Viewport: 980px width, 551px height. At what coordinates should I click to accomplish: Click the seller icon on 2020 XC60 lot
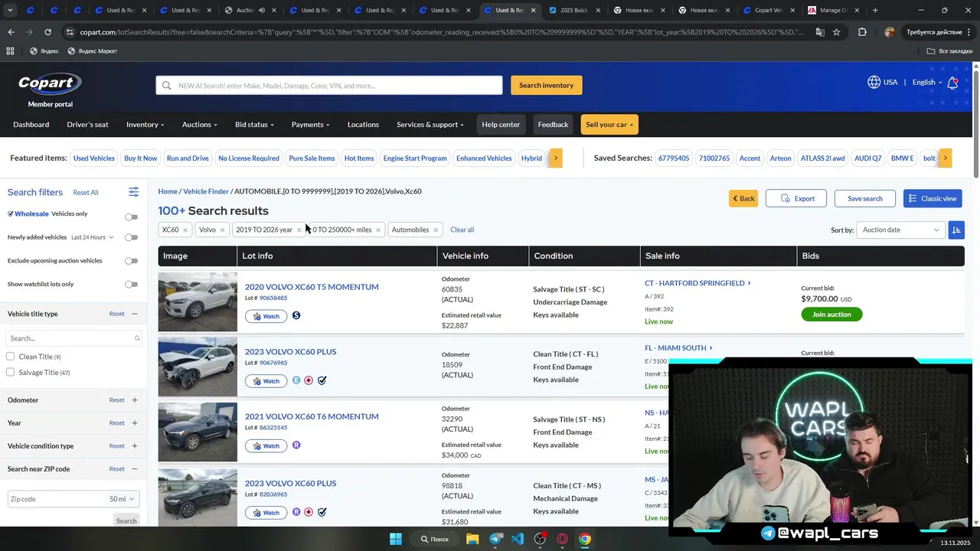click(296, 315)
